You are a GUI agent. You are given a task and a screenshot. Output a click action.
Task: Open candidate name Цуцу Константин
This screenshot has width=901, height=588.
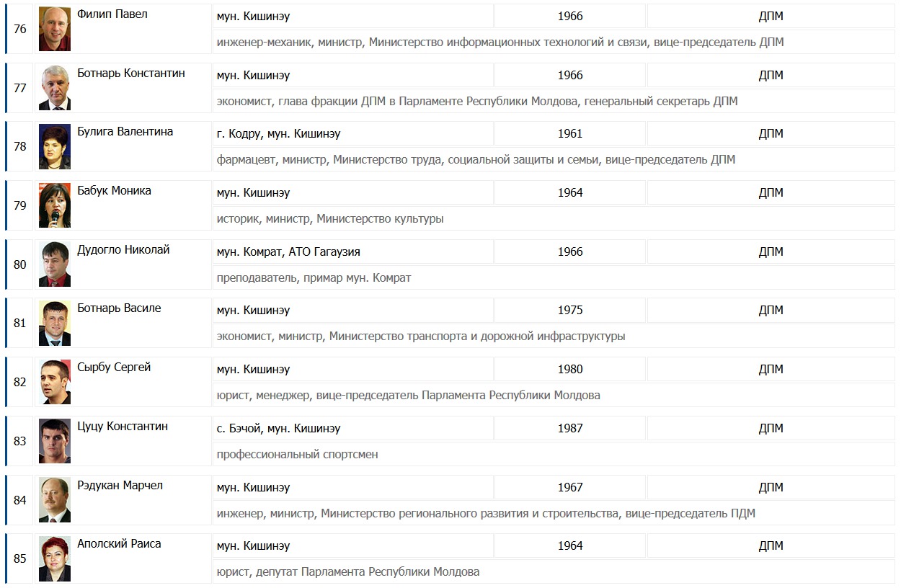tap(123, 427)
